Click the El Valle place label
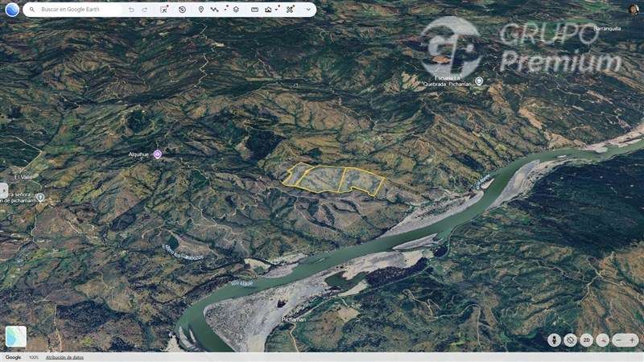Screen dimensions: 644x362 pos(23,177)
